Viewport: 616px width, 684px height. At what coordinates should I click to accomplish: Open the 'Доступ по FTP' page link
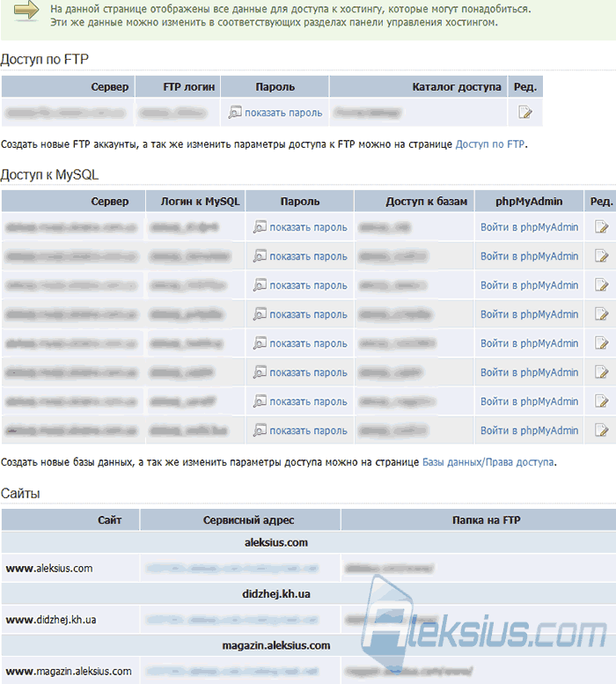490,144
